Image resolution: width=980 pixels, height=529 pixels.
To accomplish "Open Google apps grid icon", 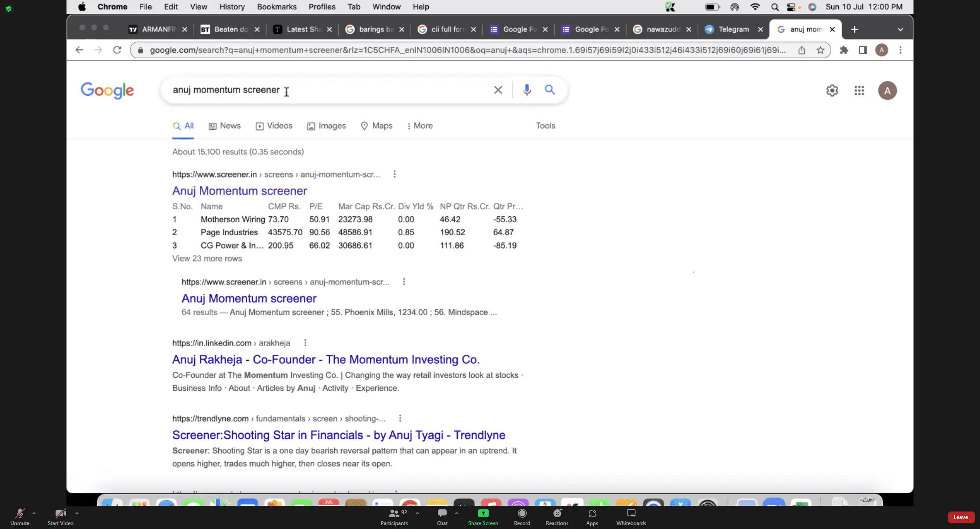I will tap(859, 90).
